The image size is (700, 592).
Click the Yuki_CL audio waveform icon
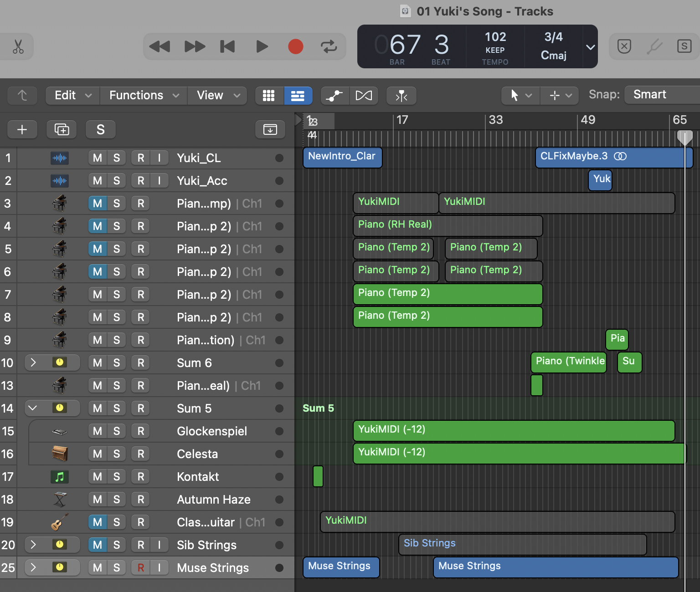pos(59,158)
